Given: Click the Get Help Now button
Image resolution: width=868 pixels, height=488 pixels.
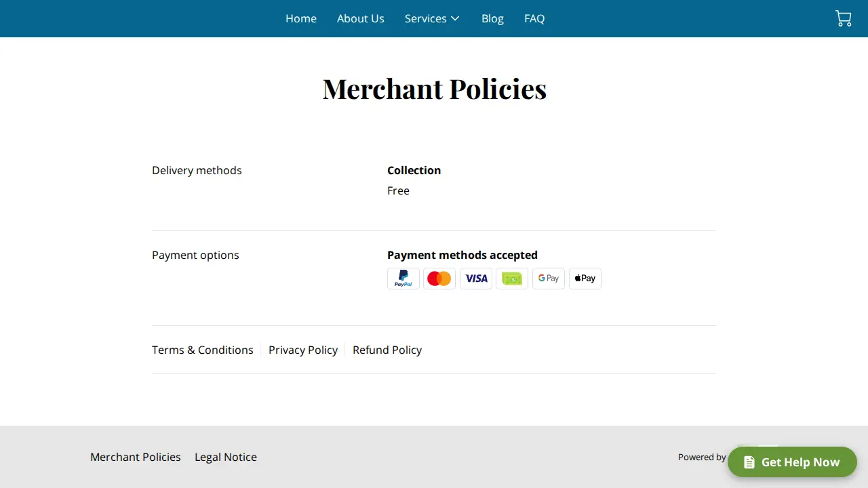Looking at the screenshot, I should (x=792, y=462).
